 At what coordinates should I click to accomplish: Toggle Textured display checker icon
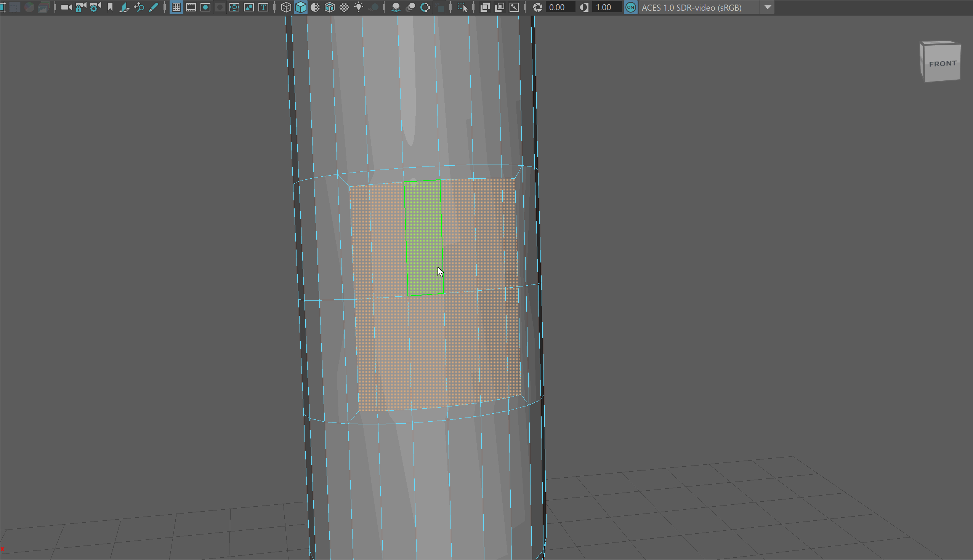click(344, 7)
